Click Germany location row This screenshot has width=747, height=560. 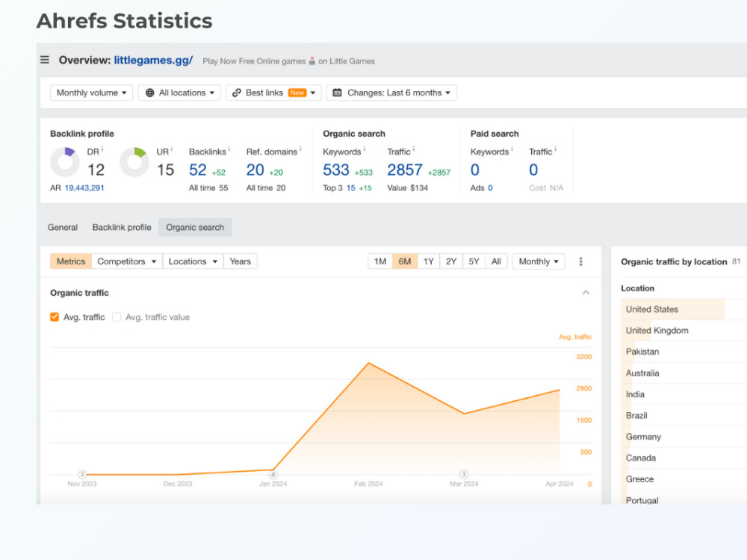click(x=684, y=437)
